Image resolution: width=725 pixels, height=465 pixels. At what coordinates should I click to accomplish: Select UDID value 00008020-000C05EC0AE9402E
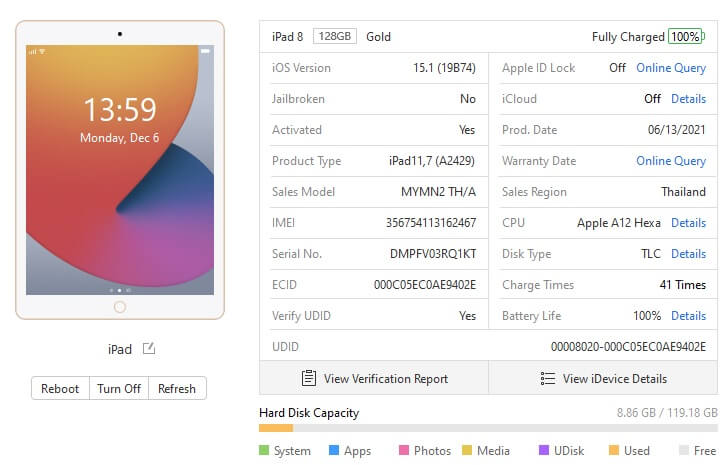[x=628, y=347]
